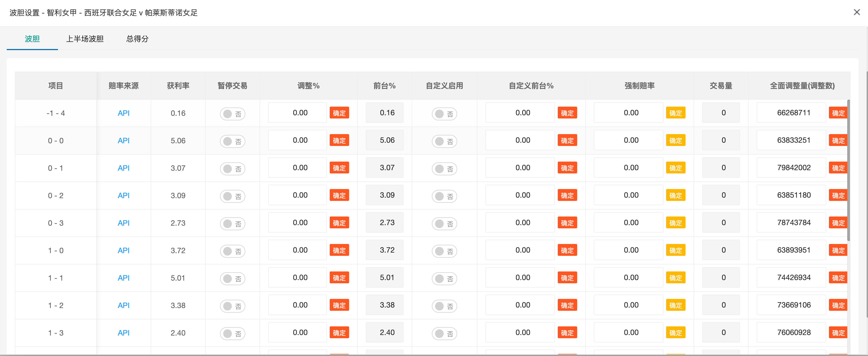Confirm 全面调整量 for row 0 - 1
The width and height of the screenshot is (868, 356).
coord(838,168)
